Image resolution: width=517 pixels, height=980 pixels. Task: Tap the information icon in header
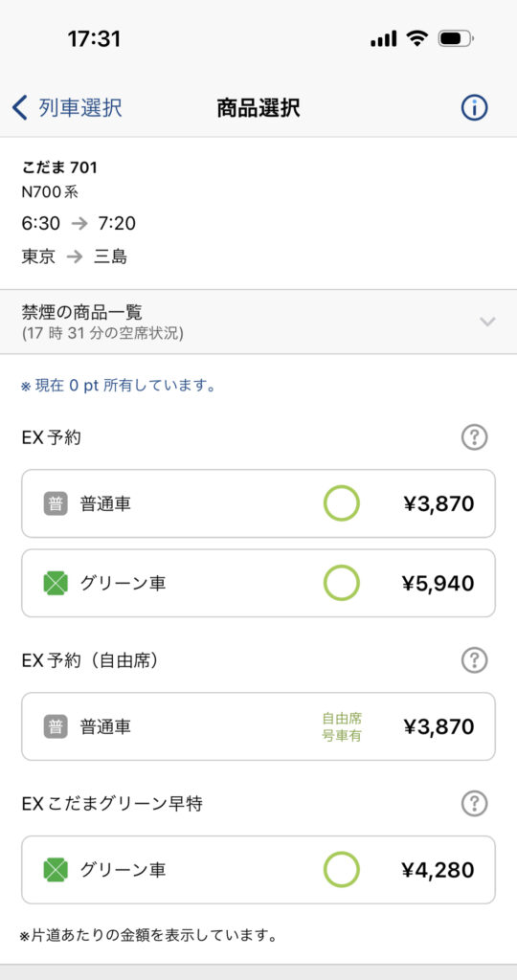coord(474,108)
